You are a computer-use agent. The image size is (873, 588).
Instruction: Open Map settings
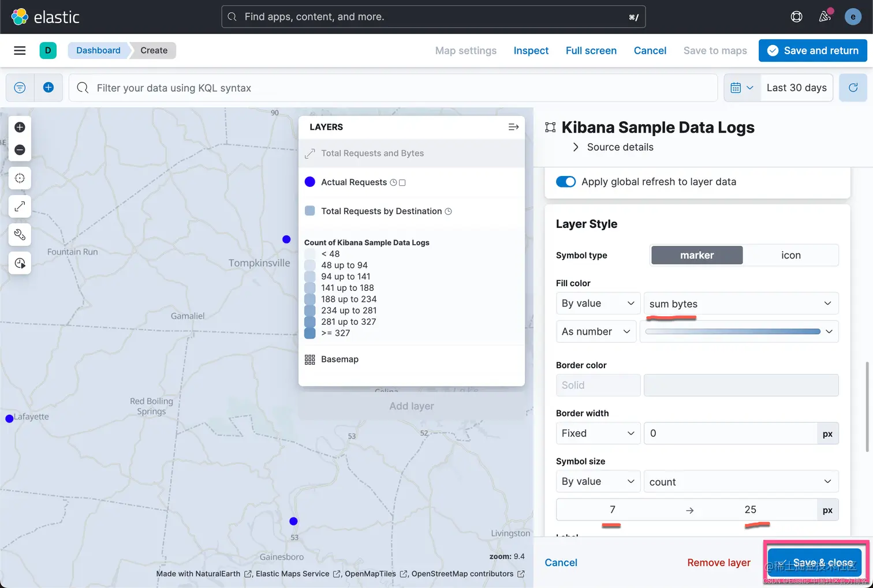(x=466, y=51)
